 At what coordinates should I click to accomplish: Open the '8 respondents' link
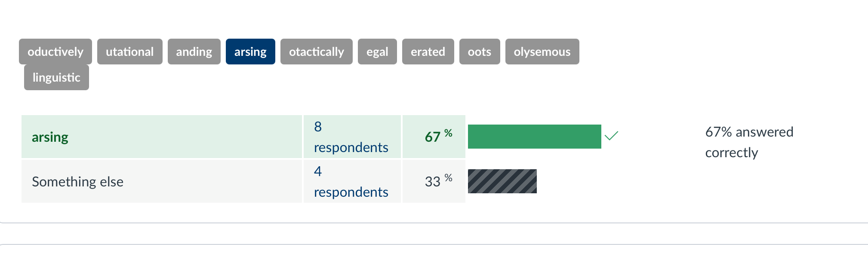[x=351, y=137]
